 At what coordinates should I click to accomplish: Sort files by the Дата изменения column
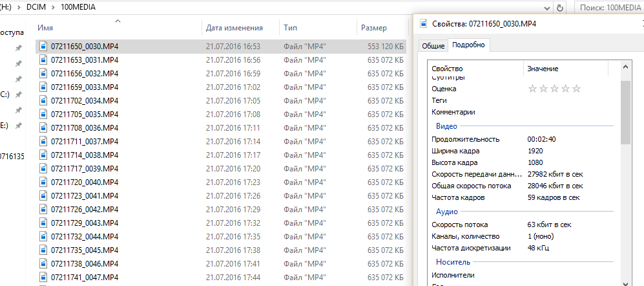(234, 28)
